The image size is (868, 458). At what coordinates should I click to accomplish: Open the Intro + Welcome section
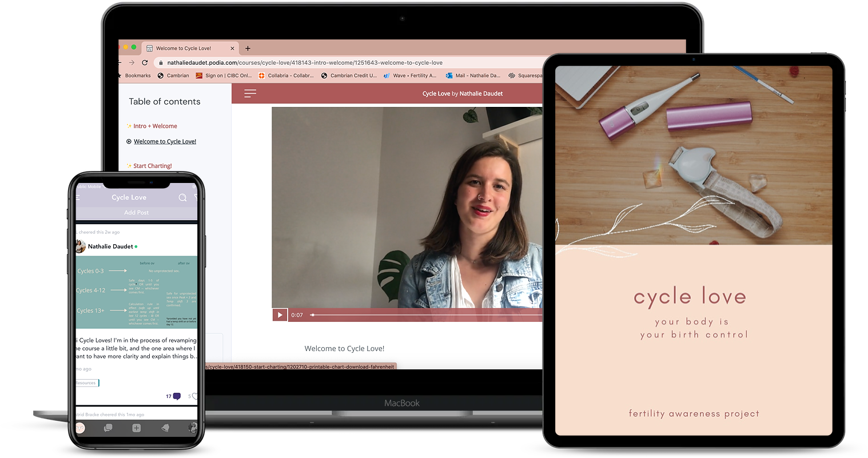click(x=155, y=126)
